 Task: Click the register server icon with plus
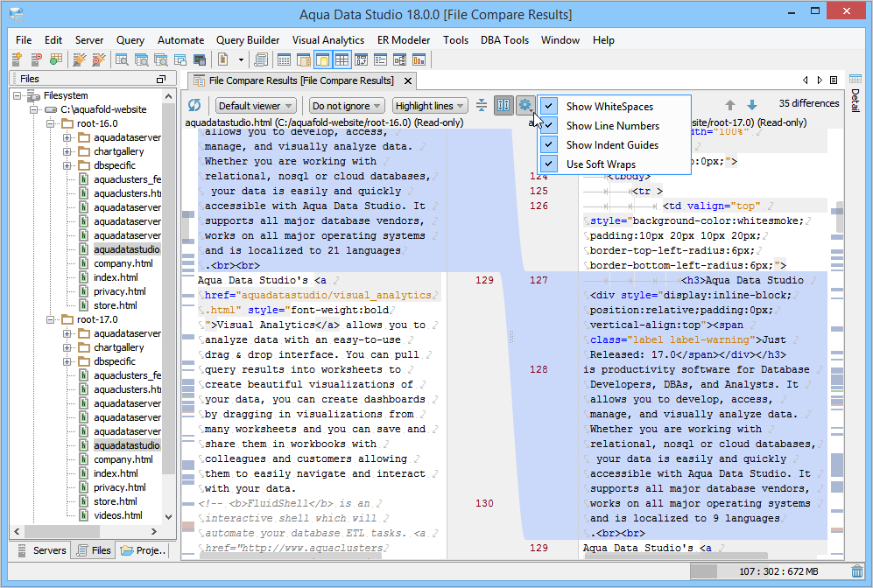pyautogui.click(x=18, y=59)
